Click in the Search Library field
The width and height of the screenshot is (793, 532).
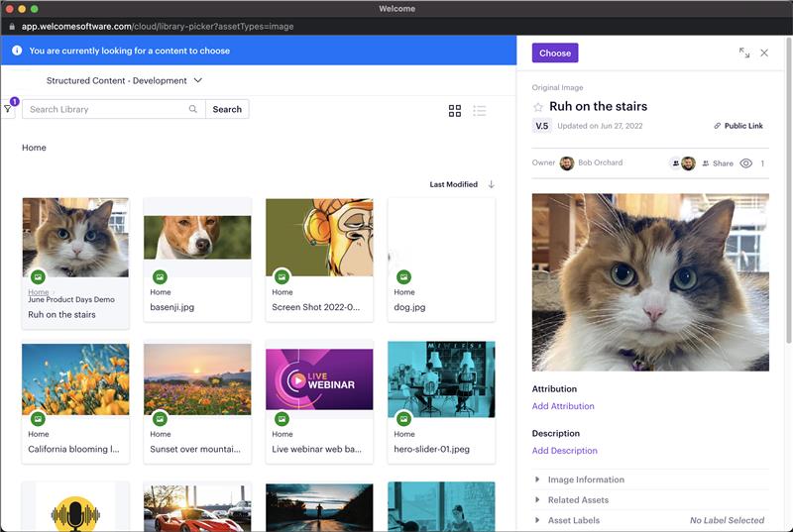[x=106, y=109]
